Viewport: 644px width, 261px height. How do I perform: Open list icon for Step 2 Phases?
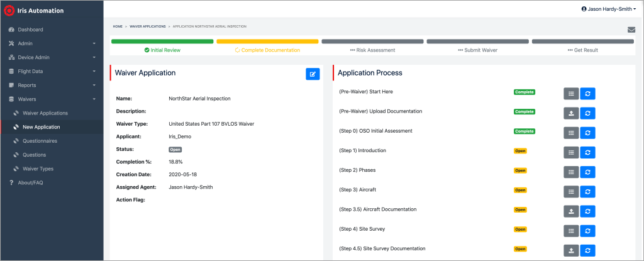570,172
